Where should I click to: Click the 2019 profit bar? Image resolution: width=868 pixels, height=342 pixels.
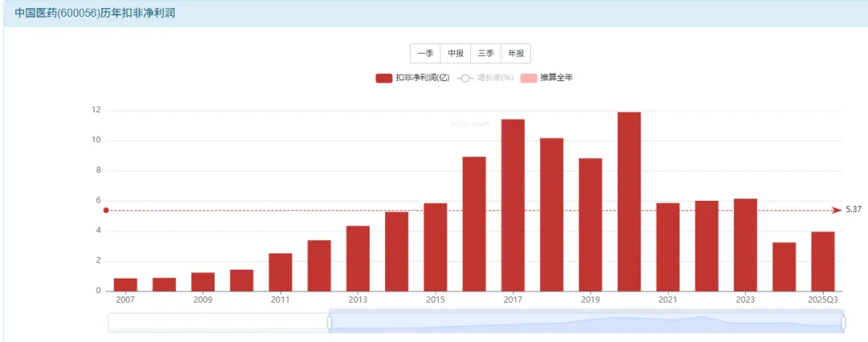click(591, 225)
